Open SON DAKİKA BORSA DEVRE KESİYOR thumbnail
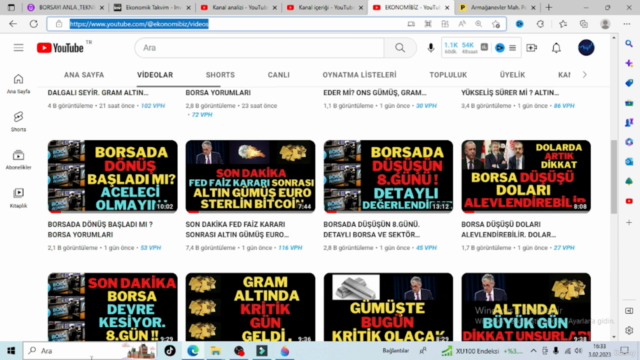Screen dimensions: 640x360 coord(113,307)
